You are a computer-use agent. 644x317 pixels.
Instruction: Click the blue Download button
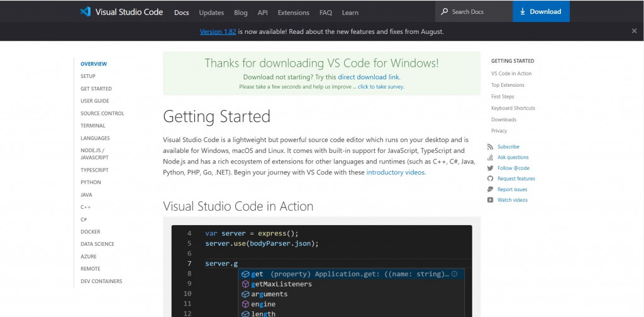coord(541,11)
